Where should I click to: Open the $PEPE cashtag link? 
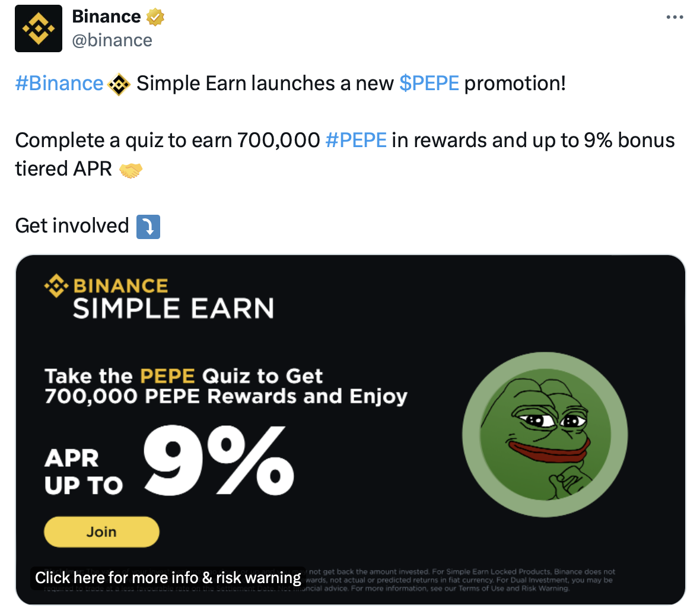click(429, 84)
